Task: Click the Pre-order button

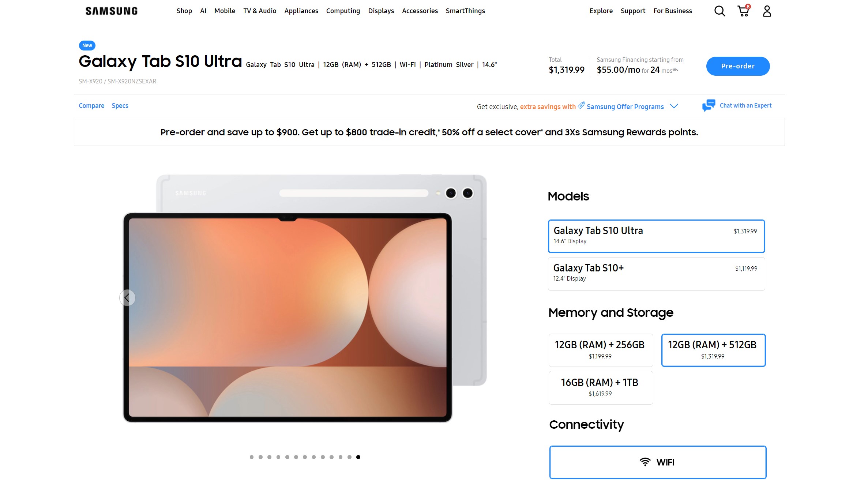Action: [738, 65]
